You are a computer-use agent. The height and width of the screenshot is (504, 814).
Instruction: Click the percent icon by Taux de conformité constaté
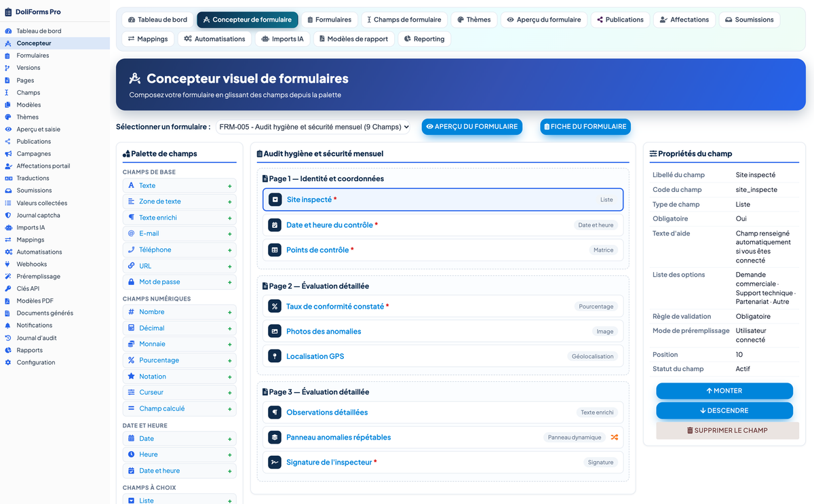pos(275,307)
